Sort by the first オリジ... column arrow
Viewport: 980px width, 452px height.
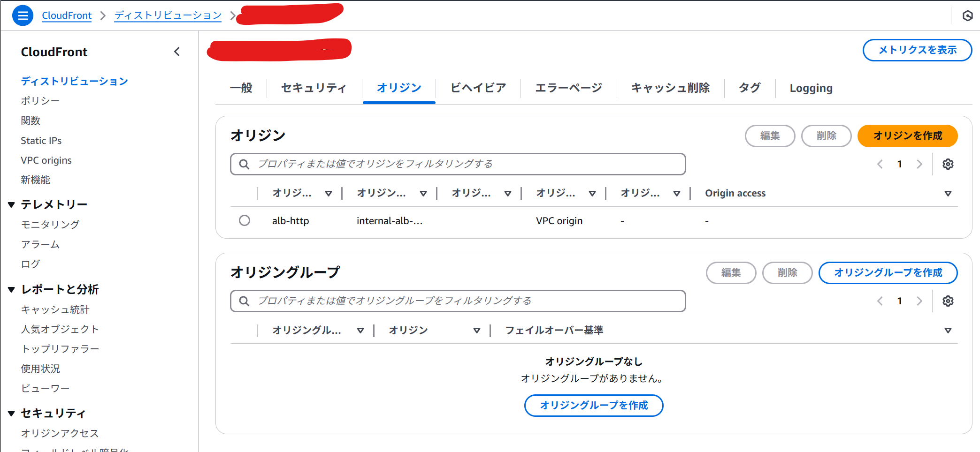329,193
